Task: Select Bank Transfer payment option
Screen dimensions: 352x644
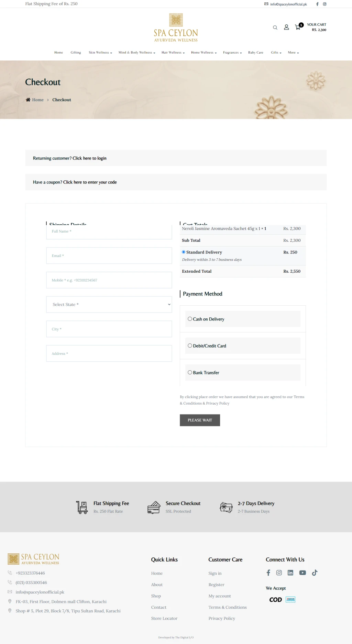Action: click(190, 372)
